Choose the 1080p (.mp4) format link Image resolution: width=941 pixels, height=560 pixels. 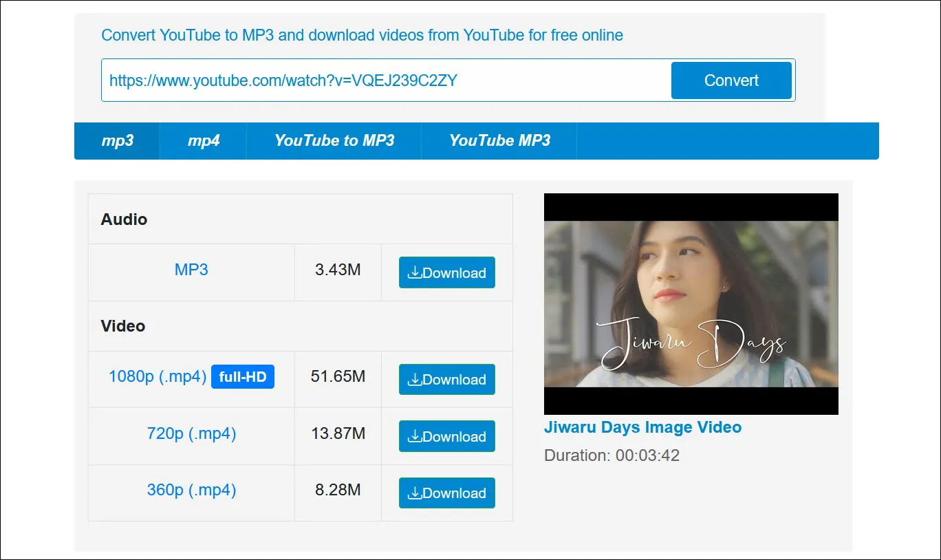[x=158, y=377]
